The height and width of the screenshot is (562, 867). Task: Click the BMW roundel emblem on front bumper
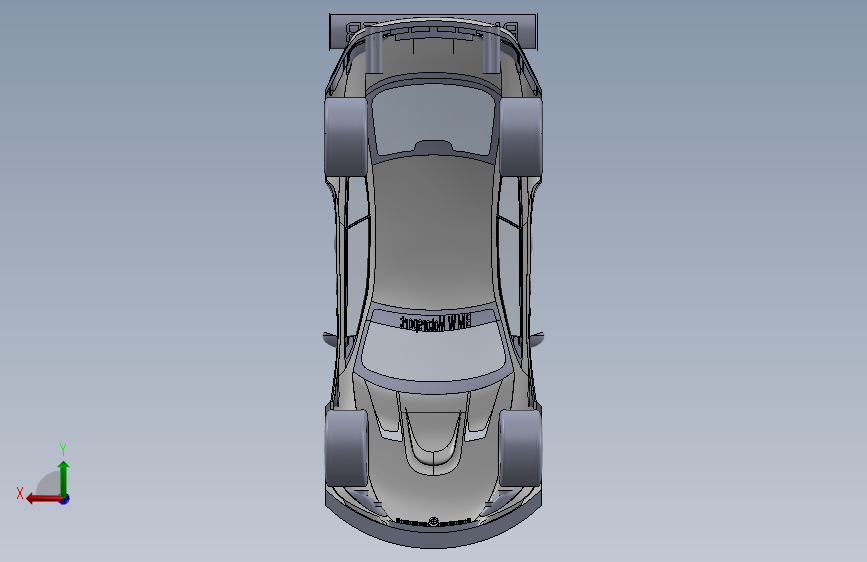[434, 521]
